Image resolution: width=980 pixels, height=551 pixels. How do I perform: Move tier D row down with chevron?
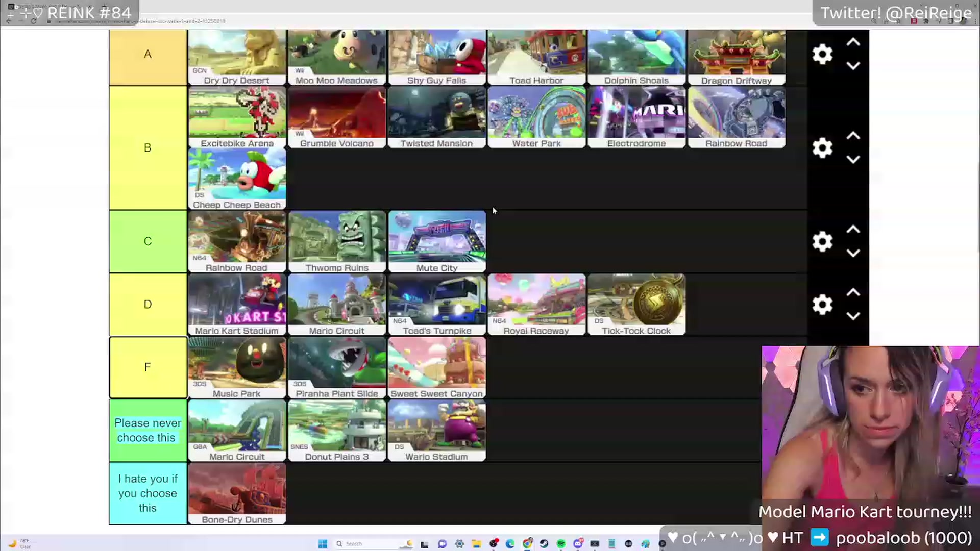[x=853, y=316]
